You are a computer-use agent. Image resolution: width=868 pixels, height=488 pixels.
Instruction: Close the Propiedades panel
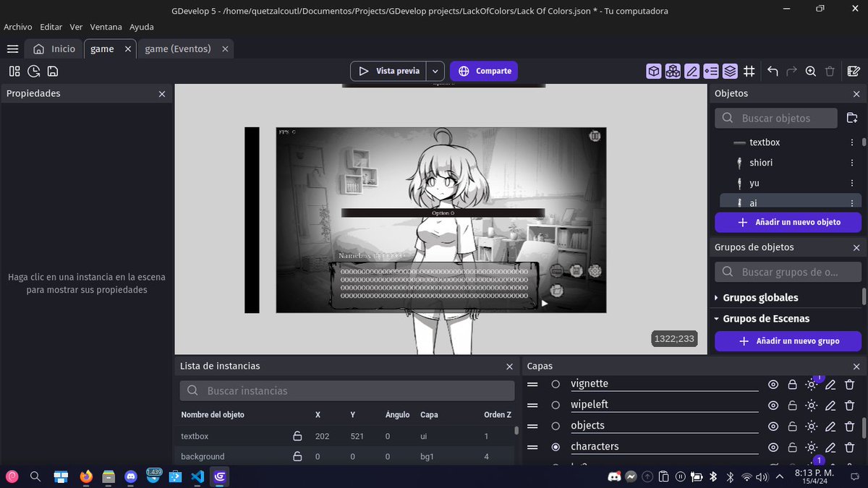click(x=162, y=94)
